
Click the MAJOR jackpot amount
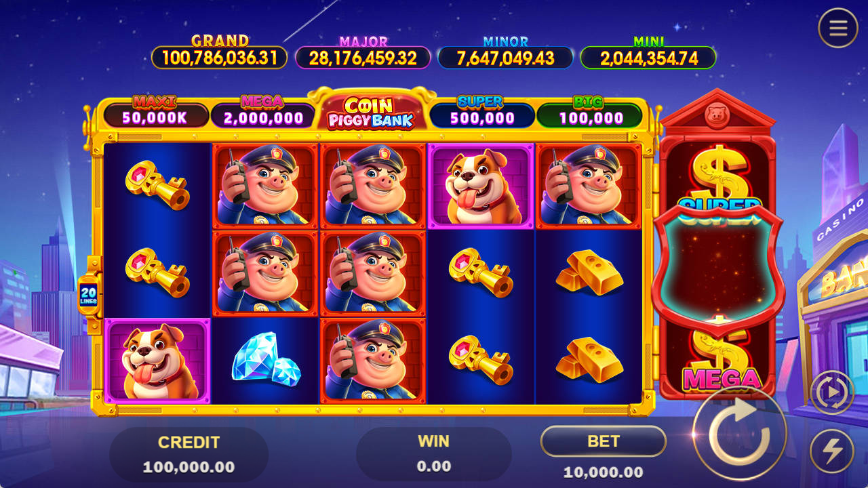point(363,58)
